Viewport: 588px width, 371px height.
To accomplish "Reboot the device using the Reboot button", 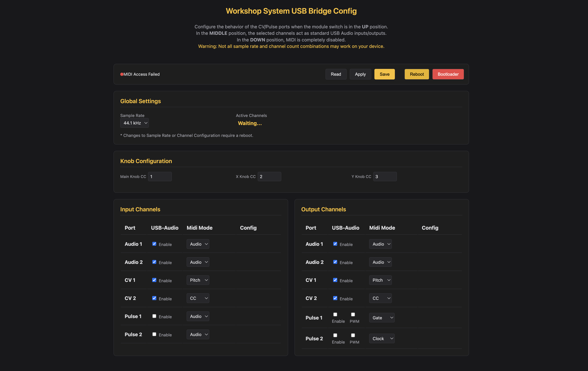I will tap(417, 74).
